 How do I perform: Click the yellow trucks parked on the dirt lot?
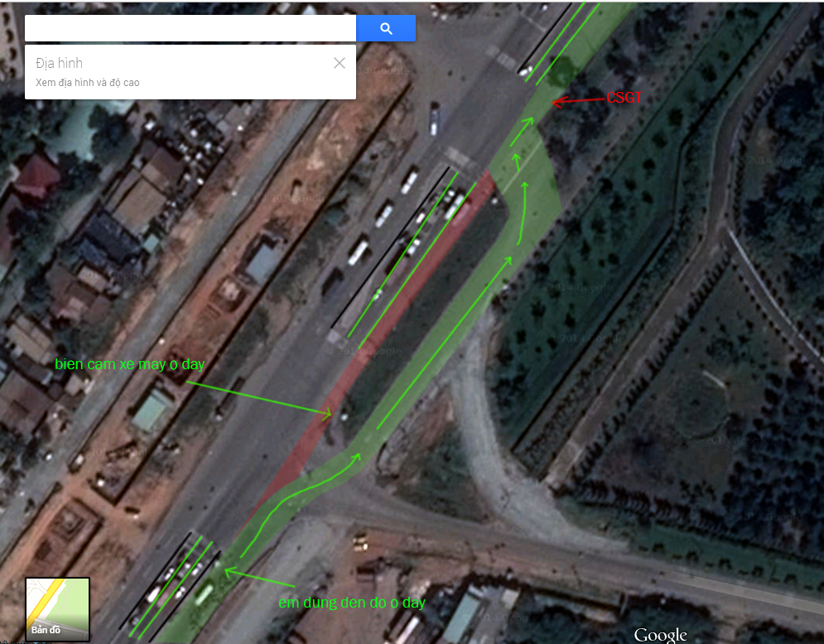pos(360,542)
